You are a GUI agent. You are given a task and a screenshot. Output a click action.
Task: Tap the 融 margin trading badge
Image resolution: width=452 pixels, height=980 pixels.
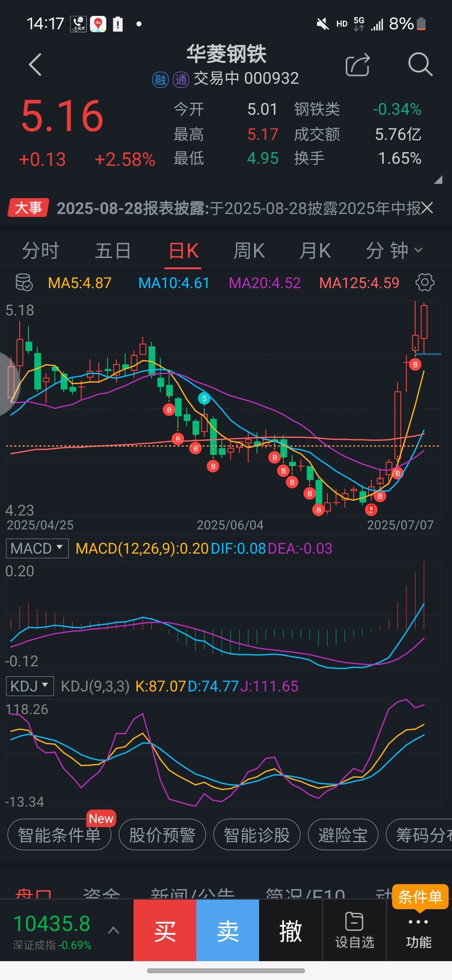(160, 79)
